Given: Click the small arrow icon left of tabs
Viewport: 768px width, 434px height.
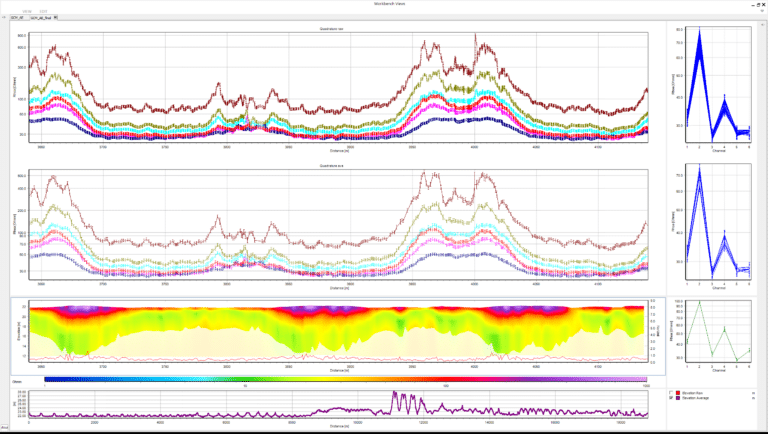Looking at the screenshot, I should click(4, 18).
